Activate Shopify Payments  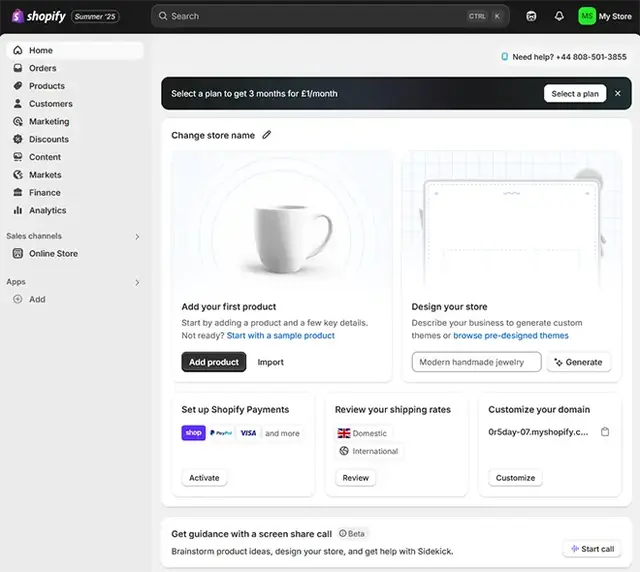pyautogui.click(x=204, y=478)
